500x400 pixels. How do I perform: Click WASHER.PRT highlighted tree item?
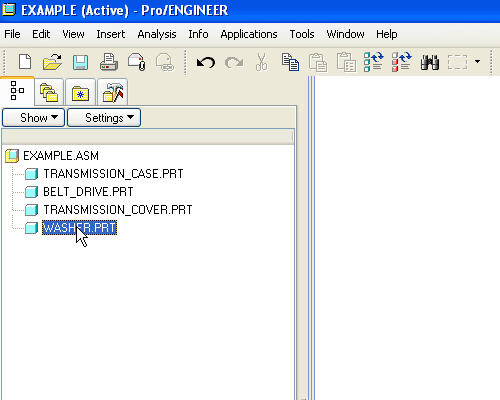[x=79, y=228]
